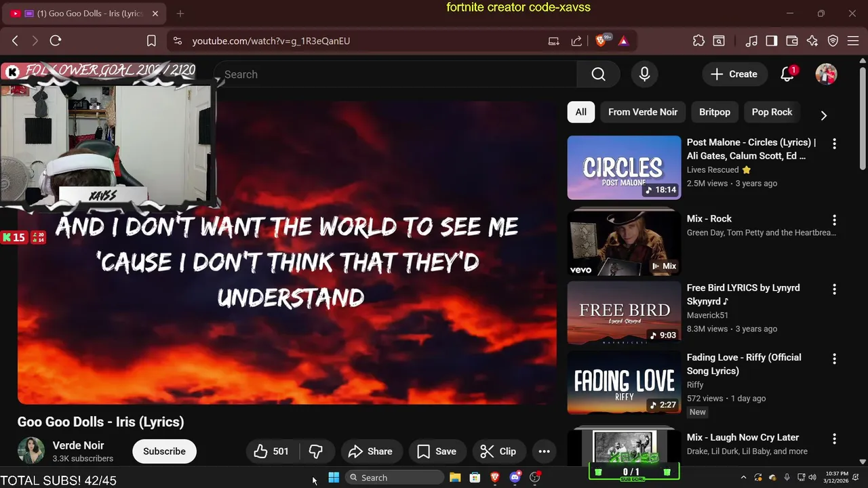Show more filter chips with right arrow
This screenshot has height=488, width=868.
pos(824,115)
